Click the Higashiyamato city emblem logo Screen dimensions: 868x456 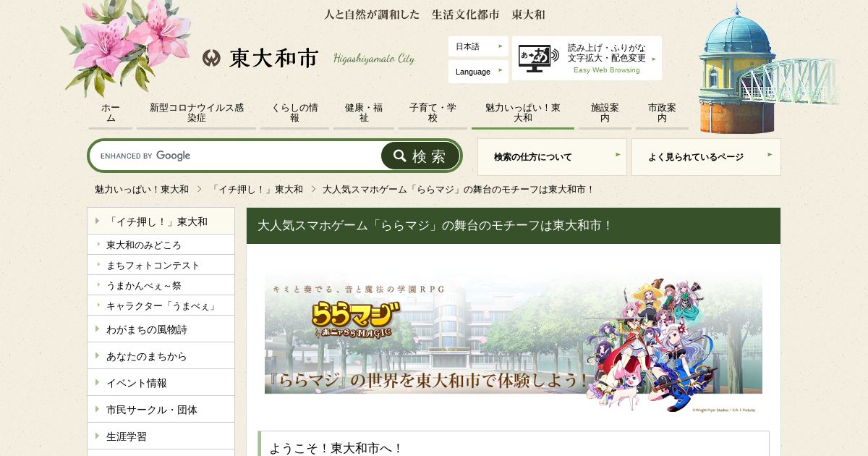[x=211, y=58]
